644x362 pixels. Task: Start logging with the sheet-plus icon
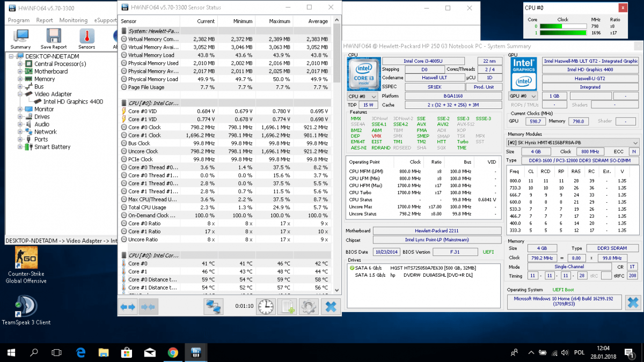(288, 307)
